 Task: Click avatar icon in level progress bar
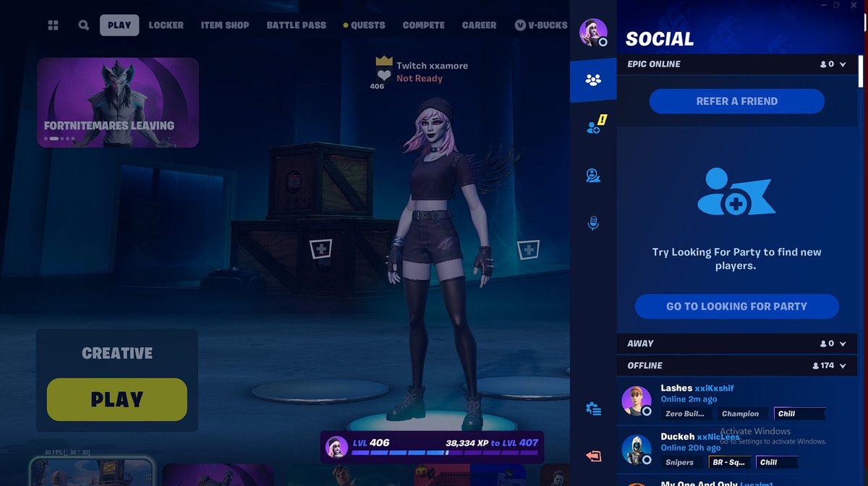click(336, 447)
